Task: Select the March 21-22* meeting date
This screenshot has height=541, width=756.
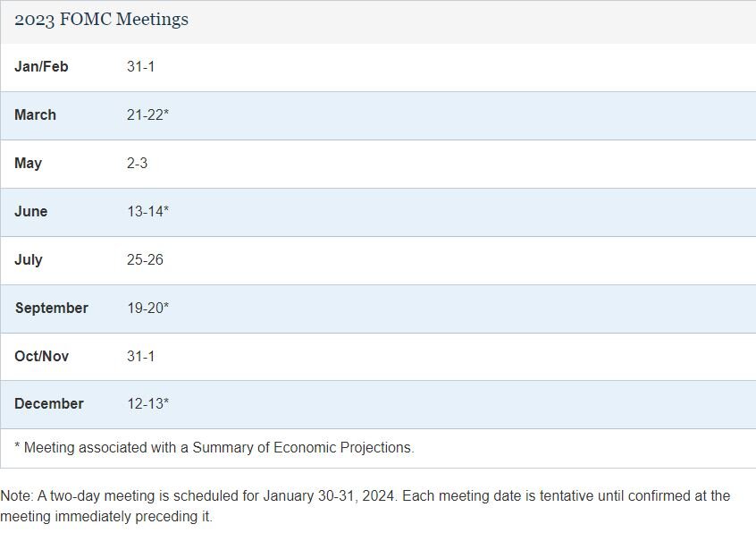Action: point(147,115)
